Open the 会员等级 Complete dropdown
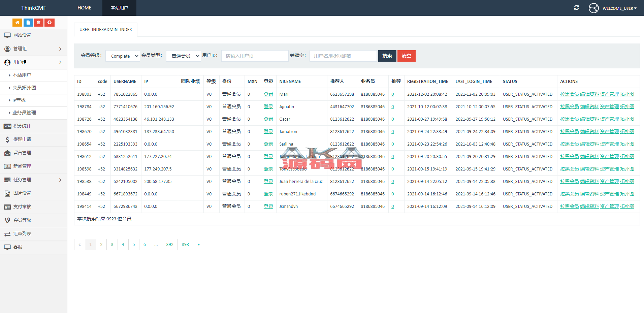The height and width of the screenshot is (313, 644). [x=123, y=56]
